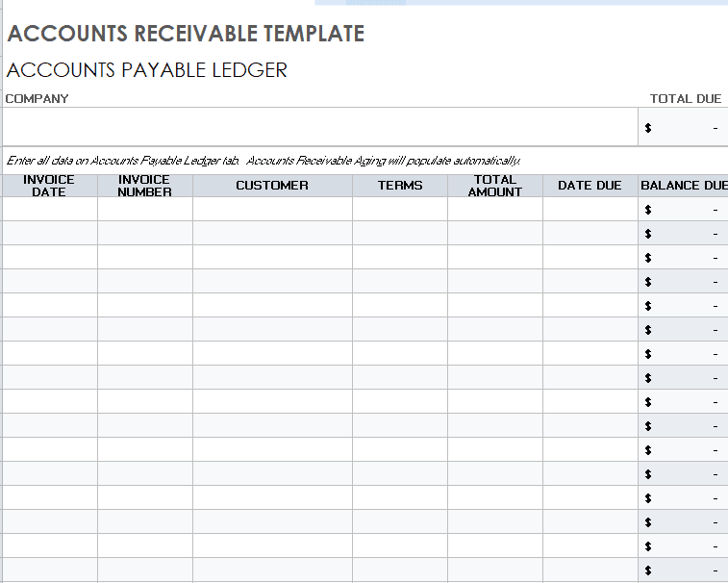Click the Accounts Payable Ledger heading
Viewport: 728px width, 583px height.
(x=147, y=70)
